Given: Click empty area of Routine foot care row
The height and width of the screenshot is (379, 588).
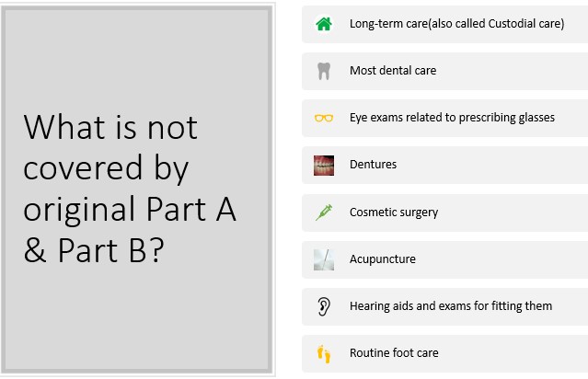Looking at the screenshot, I should (513, 353).
